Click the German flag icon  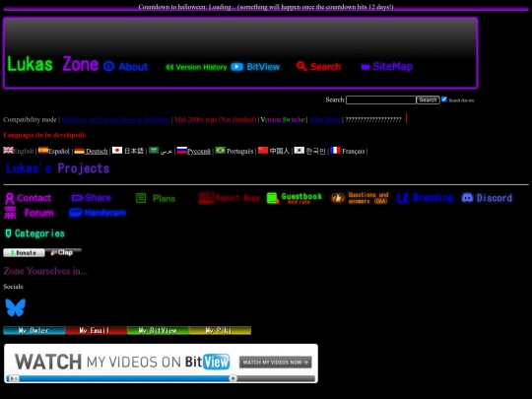79,151
